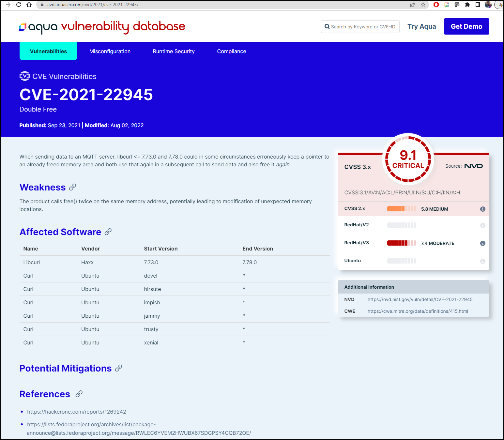
Task: Click the browser address bar URL
Action: point(93,5)
